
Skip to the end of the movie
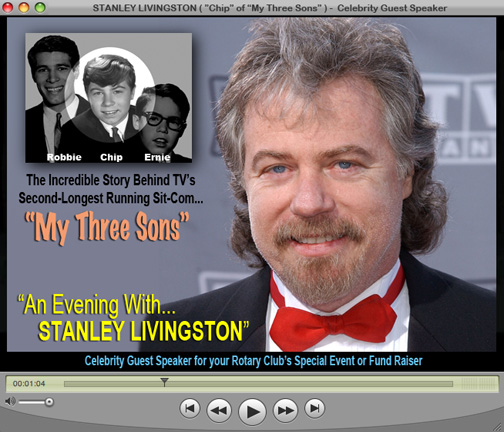coord(315,408)
